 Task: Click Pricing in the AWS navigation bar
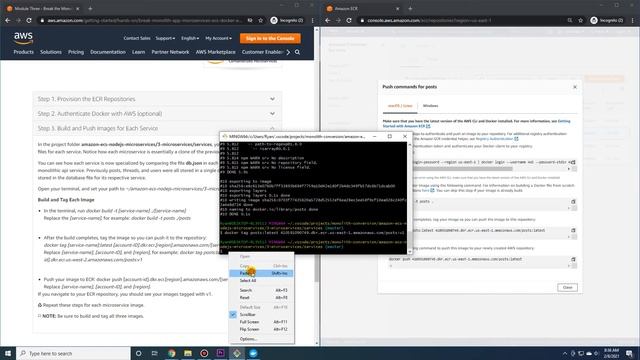point(76,52)
